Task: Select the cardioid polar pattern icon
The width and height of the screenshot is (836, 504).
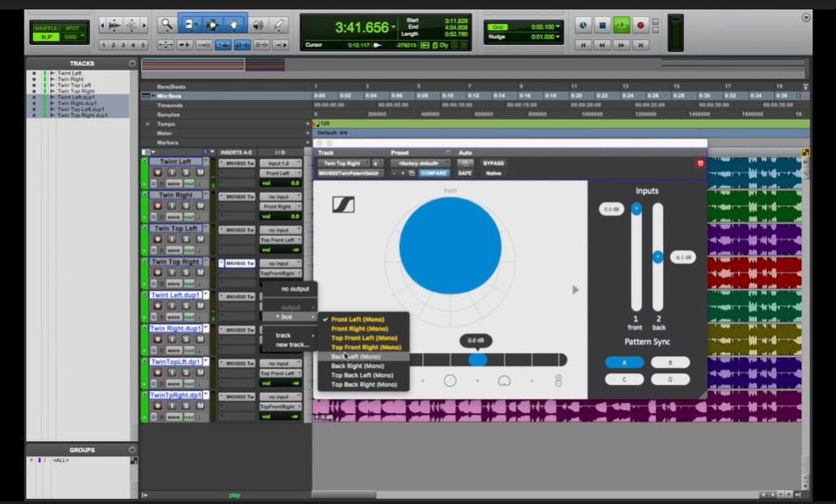Action: point(503,381)
